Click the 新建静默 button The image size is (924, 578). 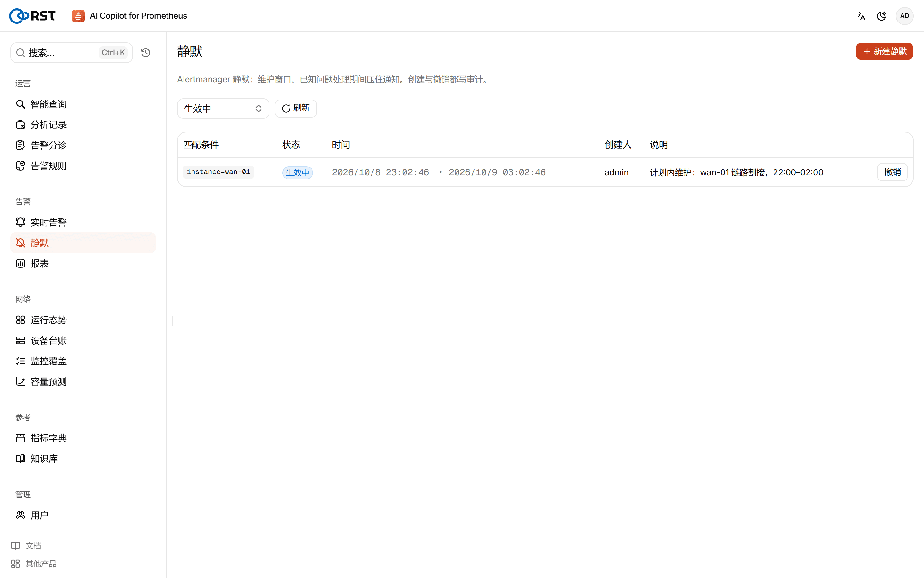tap(884, 51)
